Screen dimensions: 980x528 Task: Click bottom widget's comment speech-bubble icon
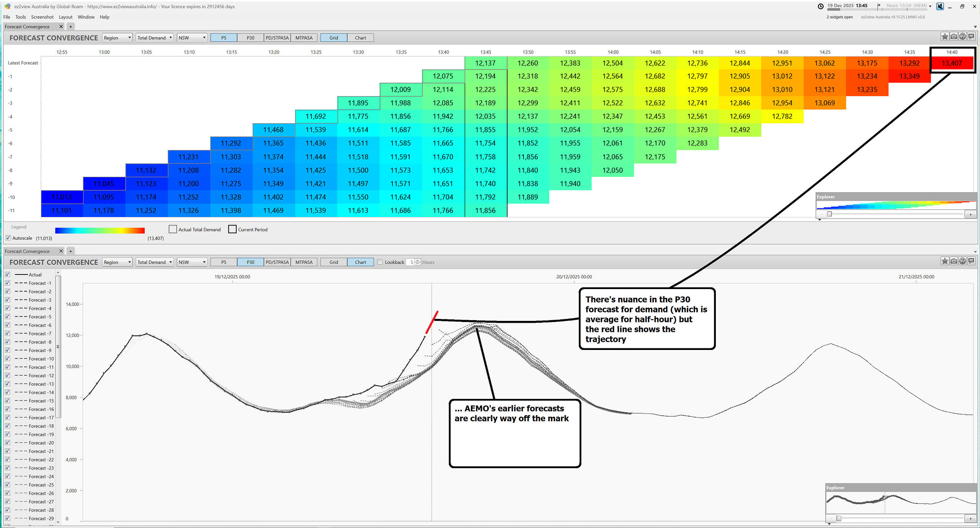[971, 261]
